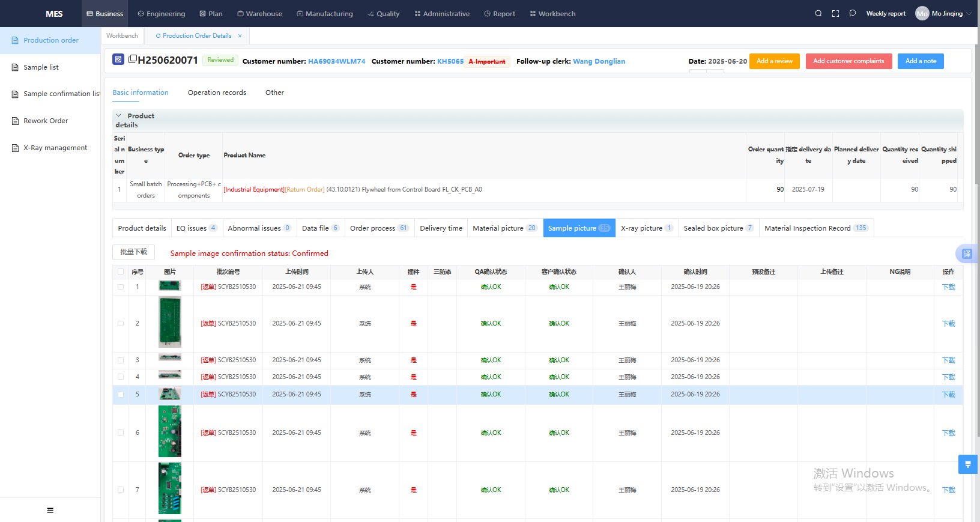Tick the checkbox for row 6
This screenshot has height=522, width=980.
click(x=121, y=433)
